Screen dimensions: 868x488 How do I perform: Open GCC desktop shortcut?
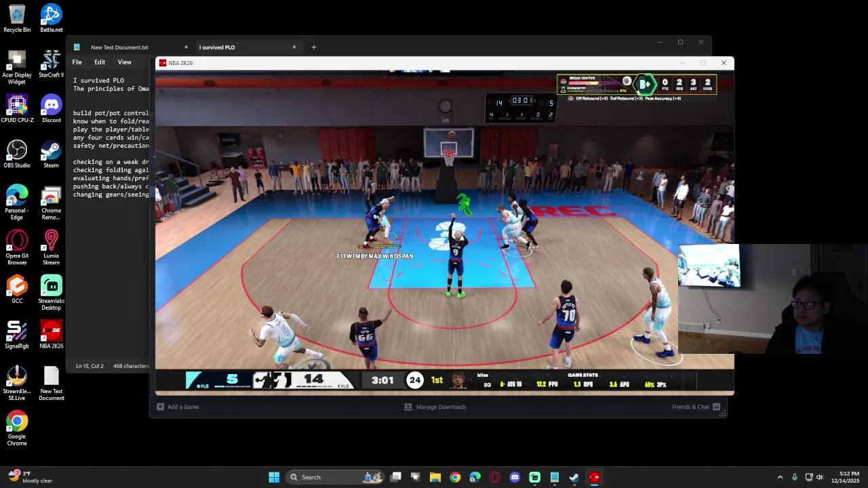pos(17,289)
